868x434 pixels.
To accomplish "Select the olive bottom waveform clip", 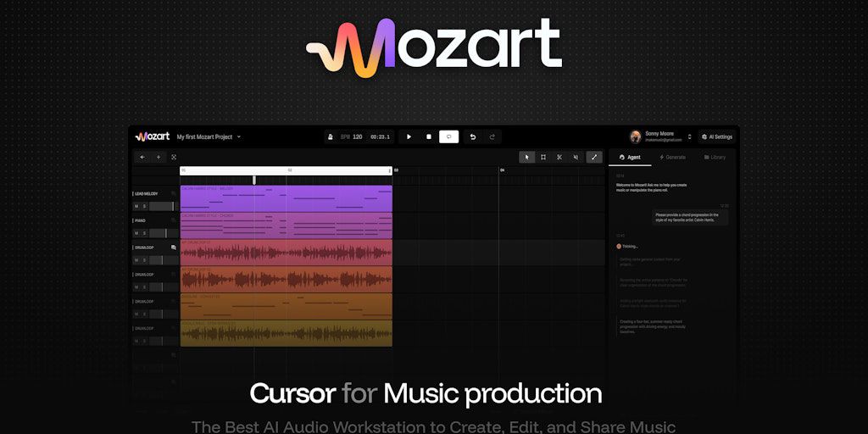I will (x=287, y=333).
